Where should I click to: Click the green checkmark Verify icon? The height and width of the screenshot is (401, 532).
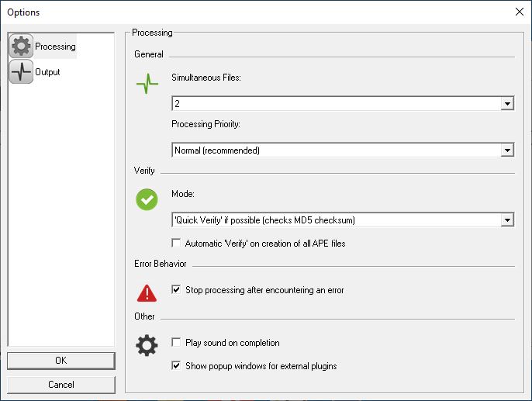coord(147,199)
